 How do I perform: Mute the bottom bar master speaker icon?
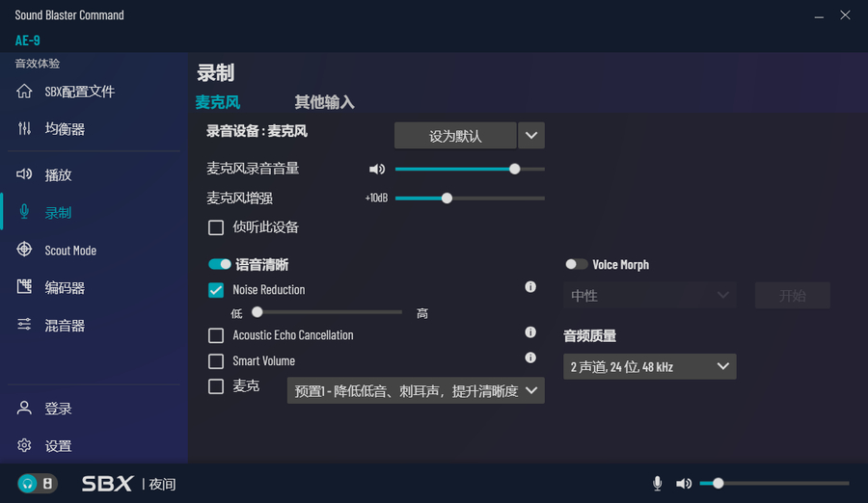coord(684,483)
